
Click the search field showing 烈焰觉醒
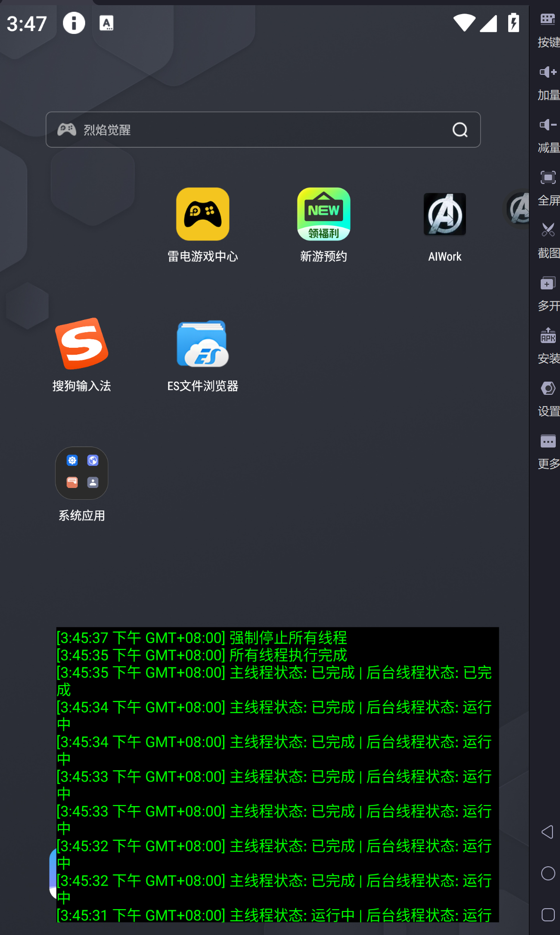[254, 130]
